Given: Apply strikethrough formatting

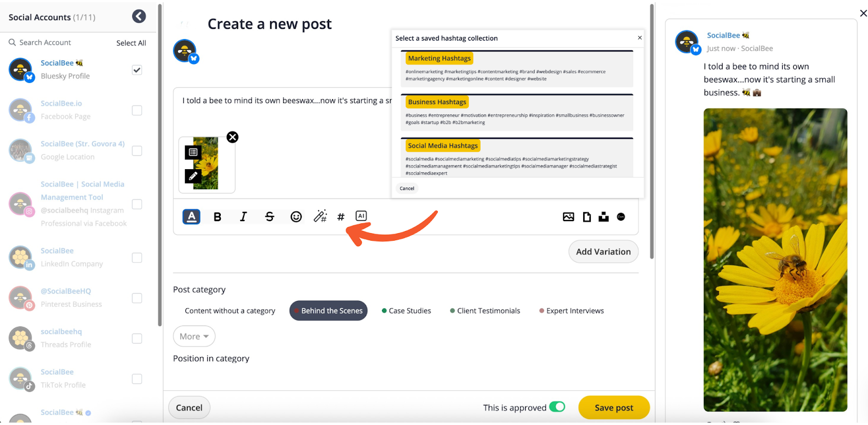Looking at the screenshot, I should click(270, 217).
